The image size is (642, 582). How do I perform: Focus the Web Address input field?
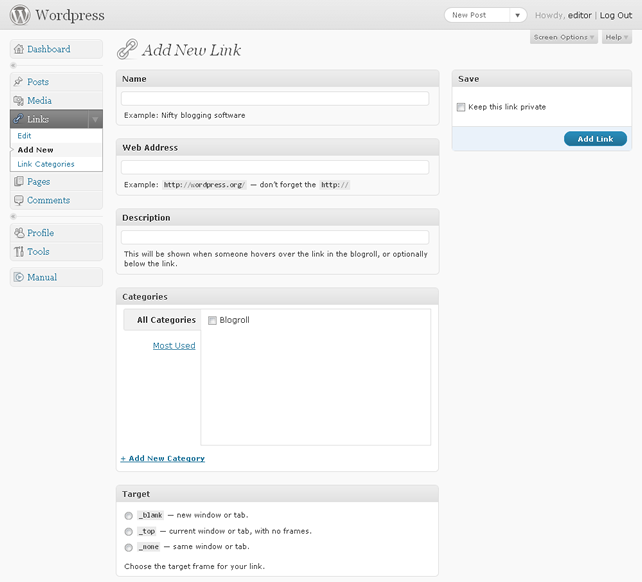click(275, 168)
